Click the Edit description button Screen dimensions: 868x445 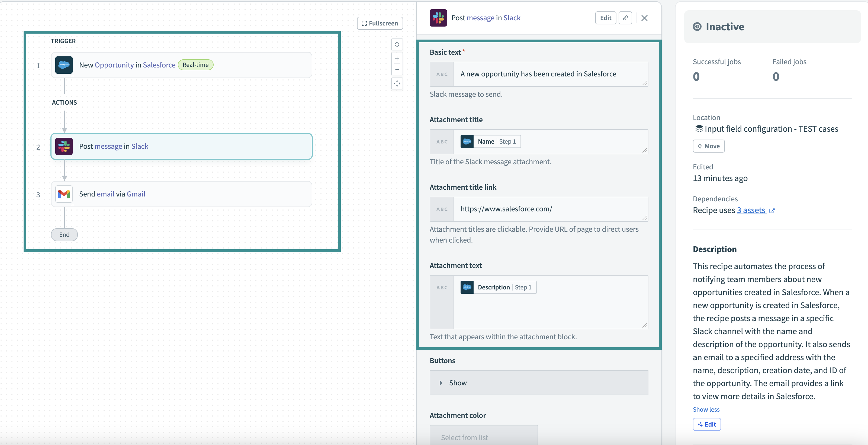coord(707,424)
